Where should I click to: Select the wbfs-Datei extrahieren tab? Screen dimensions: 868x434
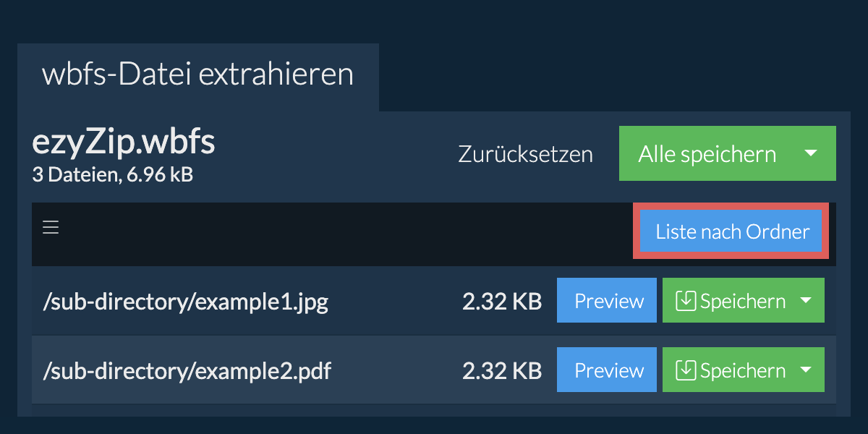coord(198,75)
